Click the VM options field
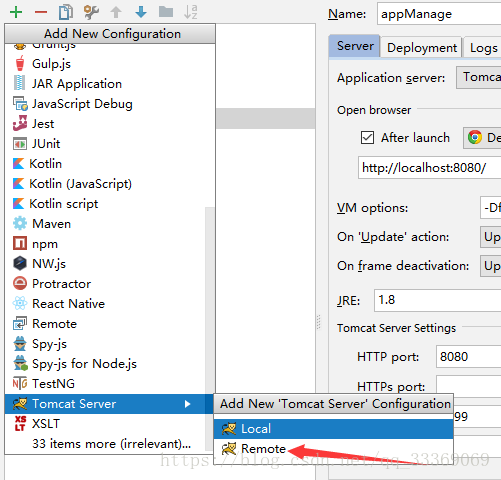501x480 pixels. [x=490, y=208]
